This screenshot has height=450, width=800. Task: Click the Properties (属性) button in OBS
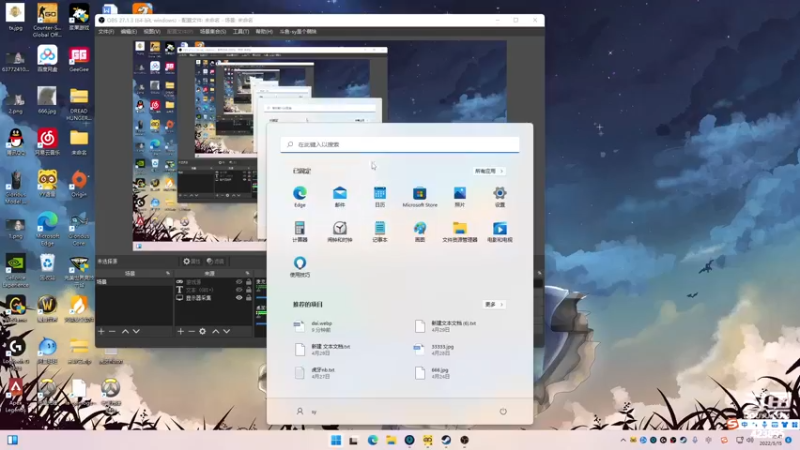coord(192,261)
